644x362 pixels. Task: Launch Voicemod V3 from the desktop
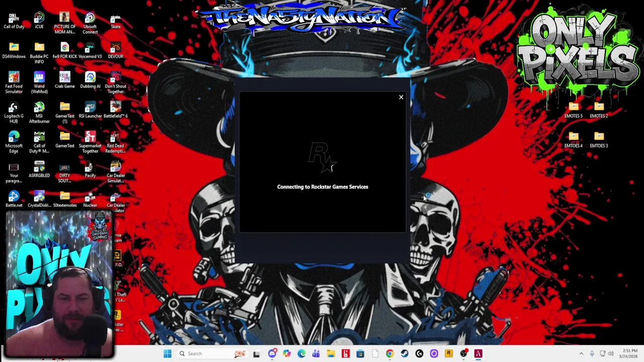click(90, 51)
